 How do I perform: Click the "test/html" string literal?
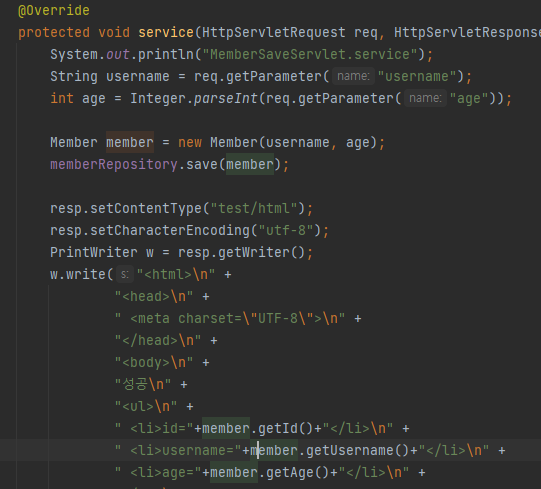254,208
